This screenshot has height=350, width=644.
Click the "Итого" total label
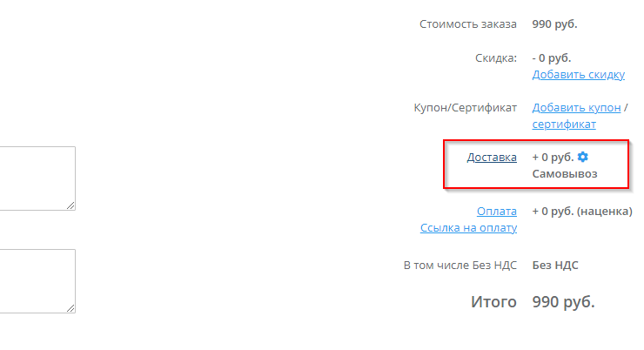point(493,303)
